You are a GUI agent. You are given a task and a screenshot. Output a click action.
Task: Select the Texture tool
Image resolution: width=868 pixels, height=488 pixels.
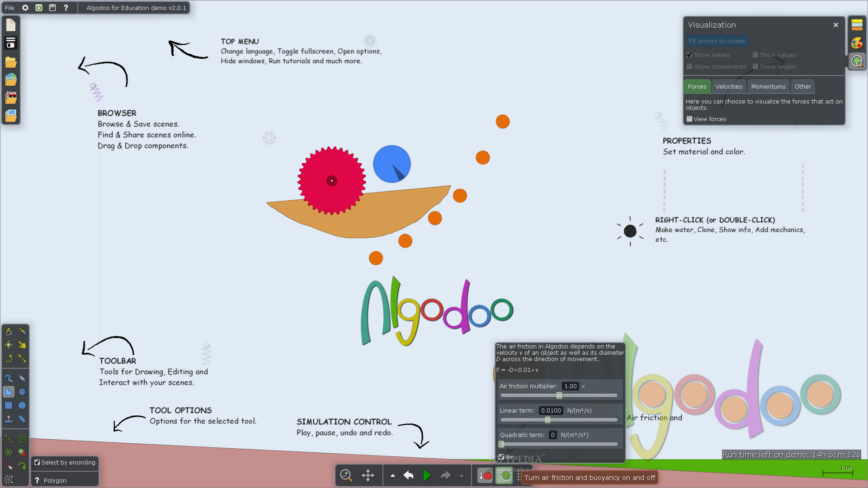(x=9, y=479)
